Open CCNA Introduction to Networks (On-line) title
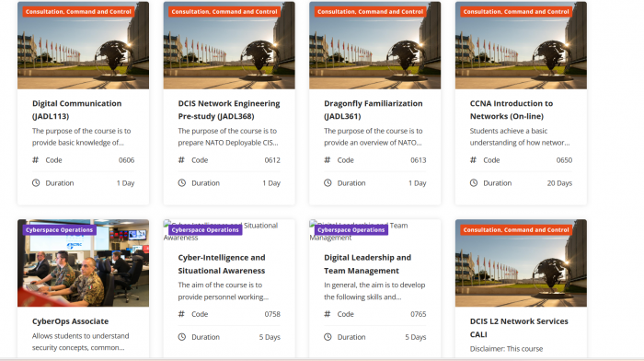 512,110
